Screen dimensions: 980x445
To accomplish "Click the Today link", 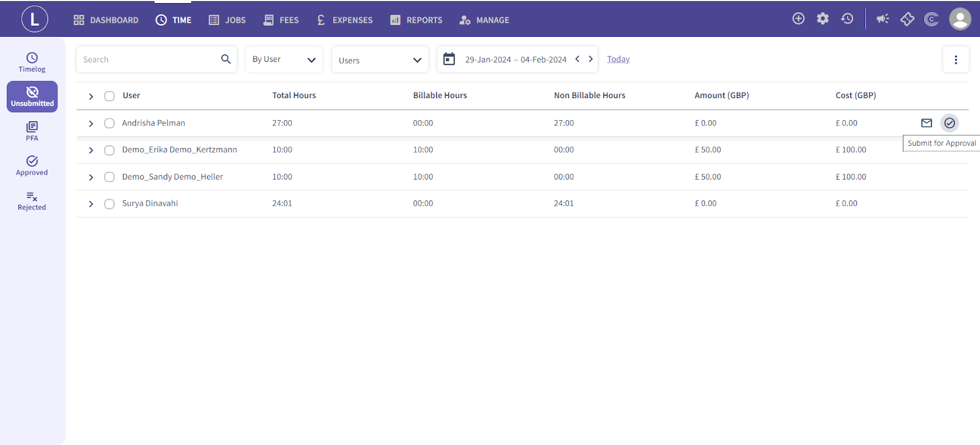I will pyautogui.click(x=618, y=59).
